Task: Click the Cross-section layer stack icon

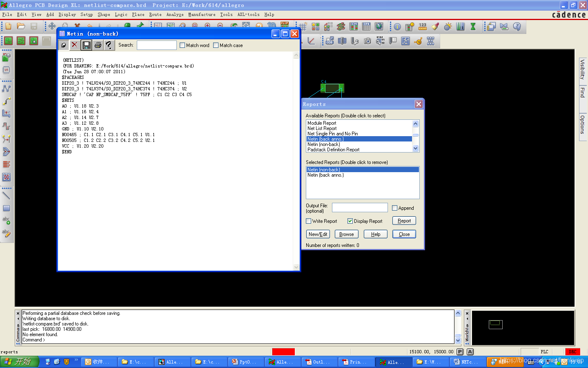Action: coord(341,27)
